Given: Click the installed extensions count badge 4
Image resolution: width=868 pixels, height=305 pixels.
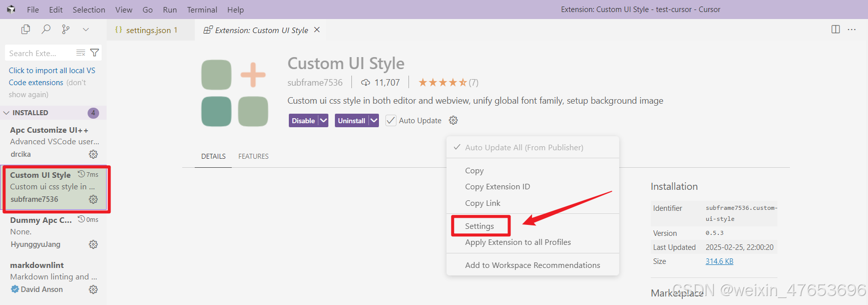Looking at the screenshot, I should click(x=93, y=113).
